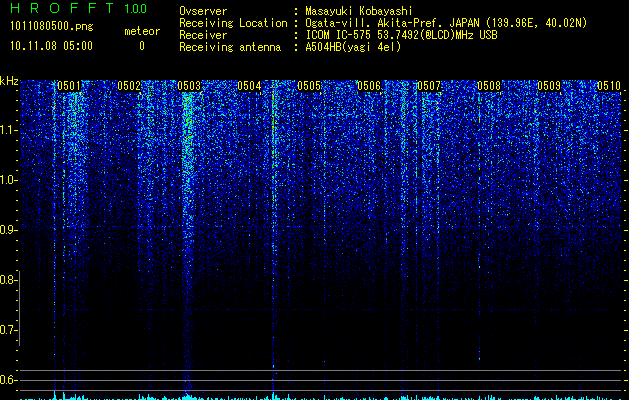Image resolution: width=629 pixels, height=400 pixels.
Task: Click the HROFFT program title
Action: 62,8
